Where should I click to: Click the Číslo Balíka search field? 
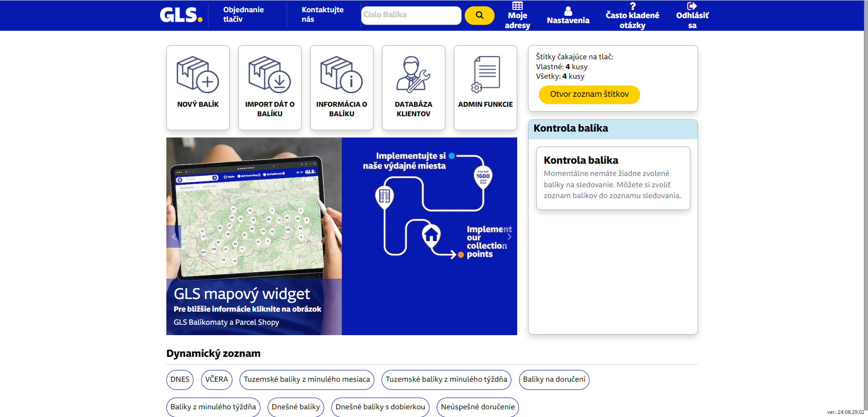coord(411,15)
